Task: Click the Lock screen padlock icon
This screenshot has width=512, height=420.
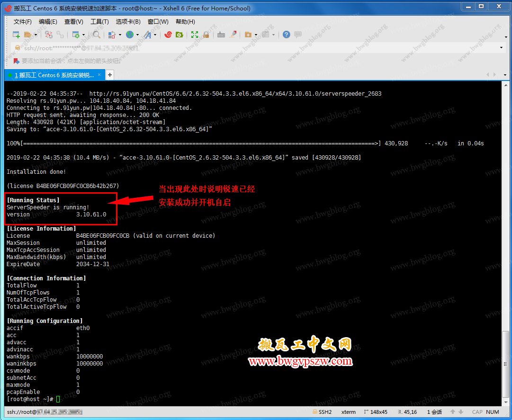Action: (206, 35)
